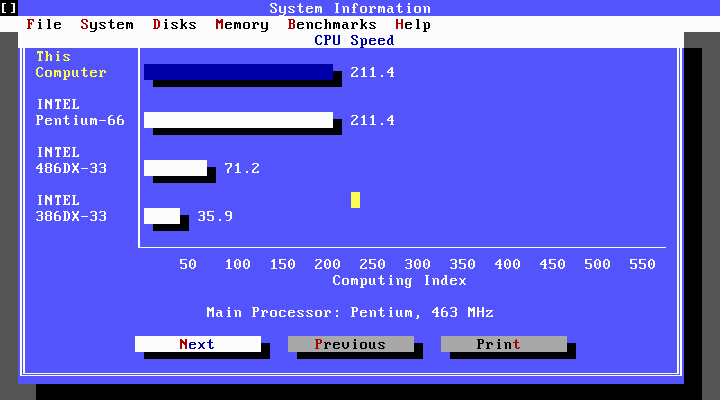Viewport: 720px width, 400px height.
Task: Click the 71.2 score value
Action: coord(242,168)
